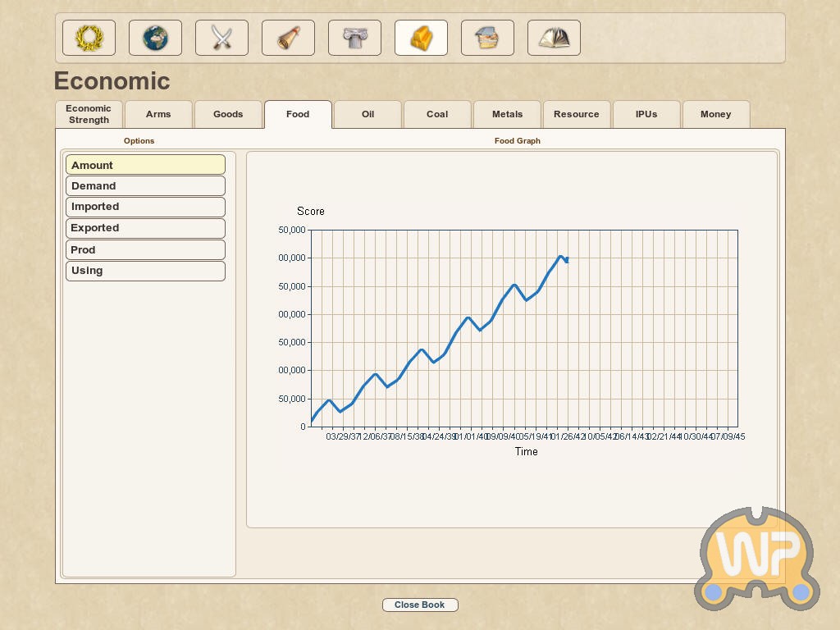Click the golden laurel wreath icon
This screenshot has height=630, width=840.
(x=89, y=38)
